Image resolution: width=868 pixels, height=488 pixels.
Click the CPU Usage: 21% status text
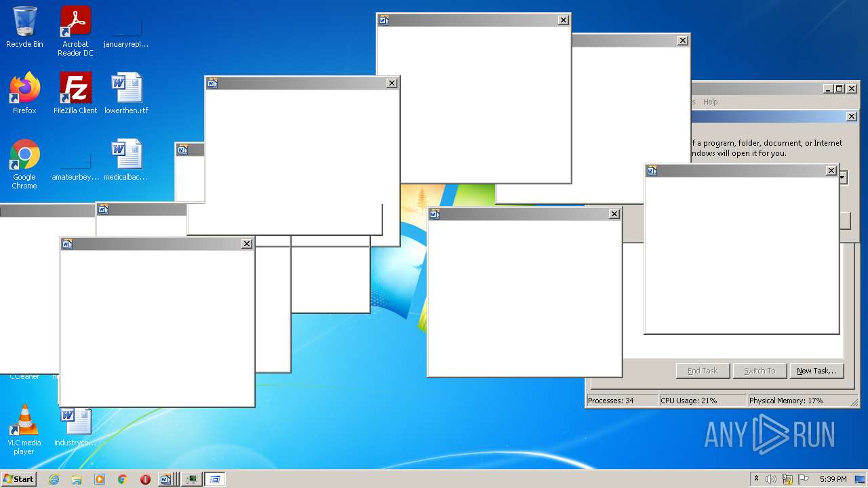tap(689, 401)
